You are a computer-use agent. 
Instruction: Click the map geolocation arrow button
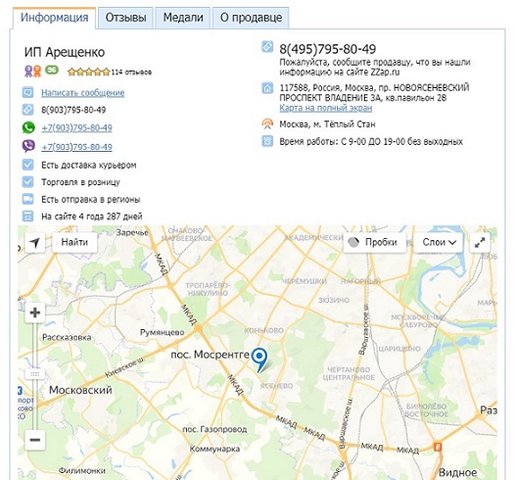[35, 242]
